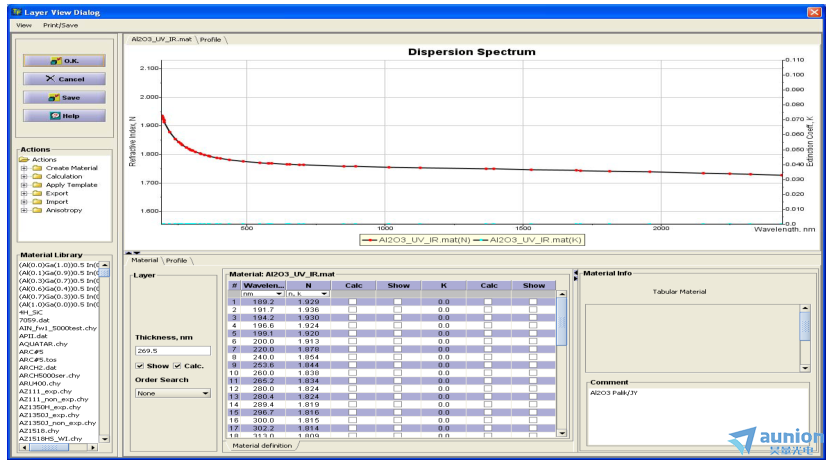Click the Export folder icon
836x466 pixels.
(37, 194)
